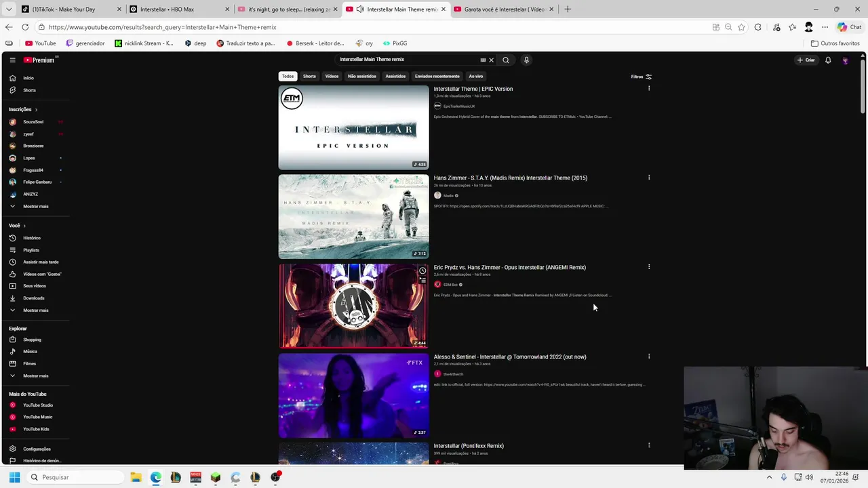Open Vídeos com "Gostei" list

pos(35,274)
